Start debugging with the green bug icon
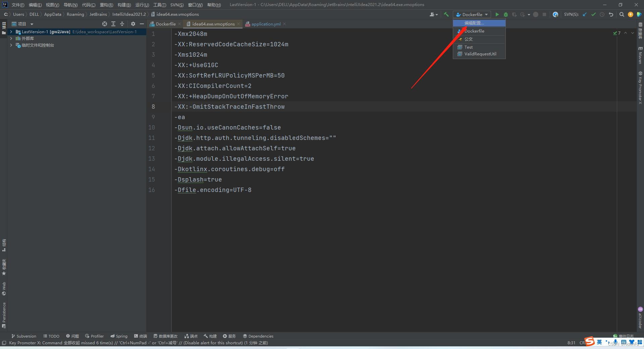The image size is (644, 349). (506, 14)
